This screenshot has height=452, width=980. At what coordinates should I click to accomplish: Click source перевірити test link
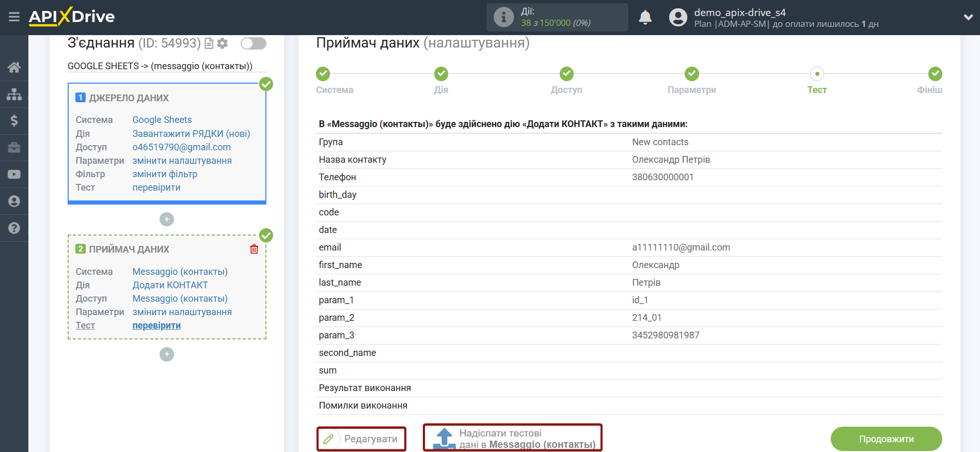pyautogui.click(x=156, y=188)
